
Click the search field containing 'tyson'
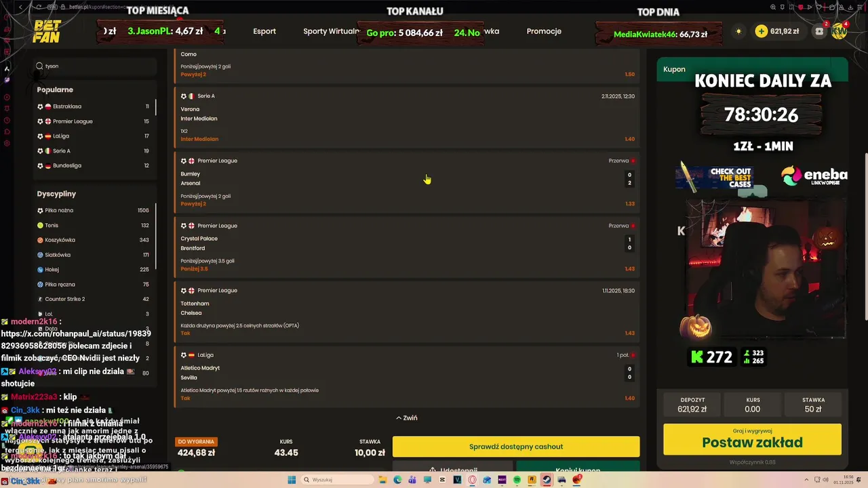[x=95, y=66]
